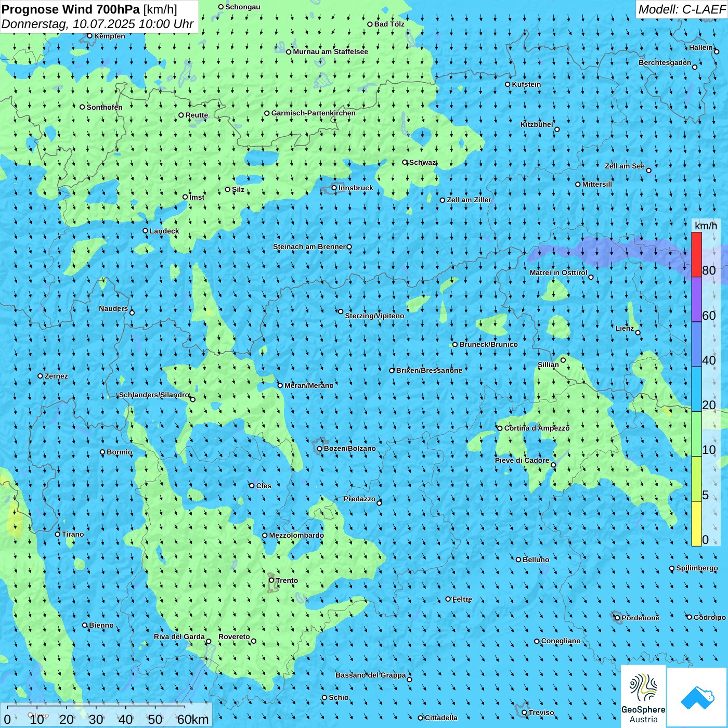The width and height of the screenshot is (728, 728).
Task: Click the Bormio label
Action: point(119,452)
